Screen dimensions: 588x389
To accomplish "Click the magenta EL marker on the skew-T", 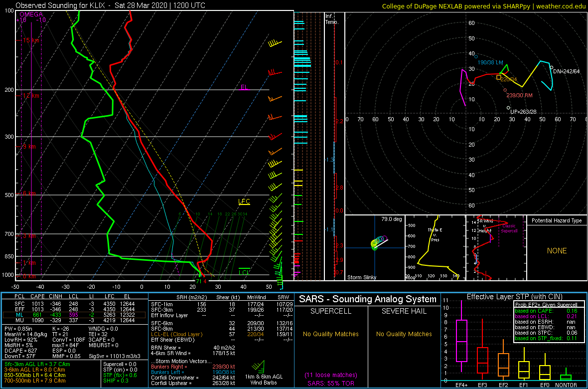I will click(245, 87).
